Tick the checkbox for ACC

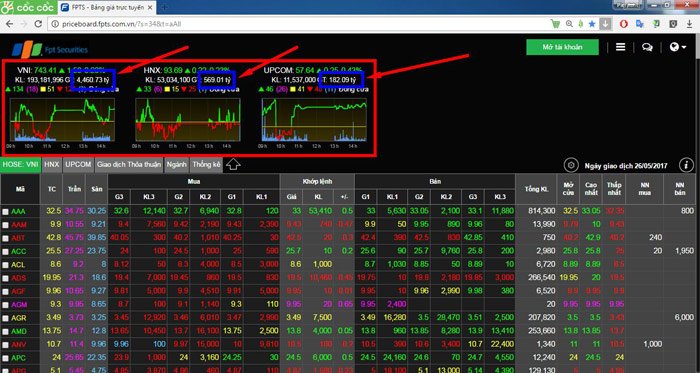(5, 252)
